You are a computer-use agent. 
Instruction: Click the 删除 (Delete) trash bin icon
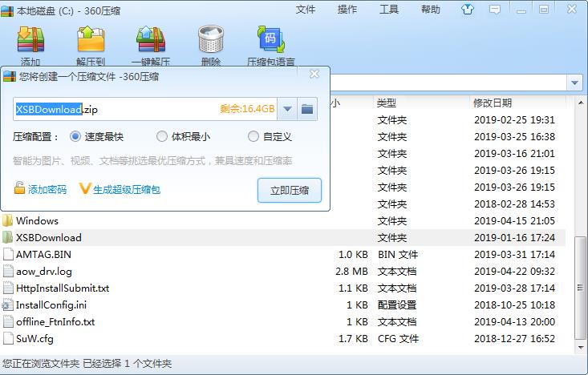coord(211,38)
